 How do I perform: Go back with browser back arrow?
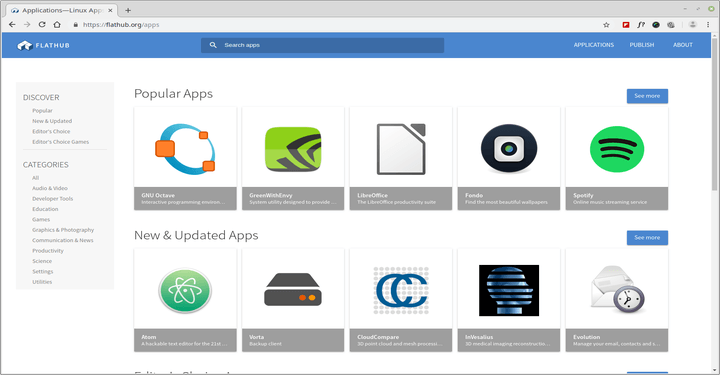click(x=12, y=24)
